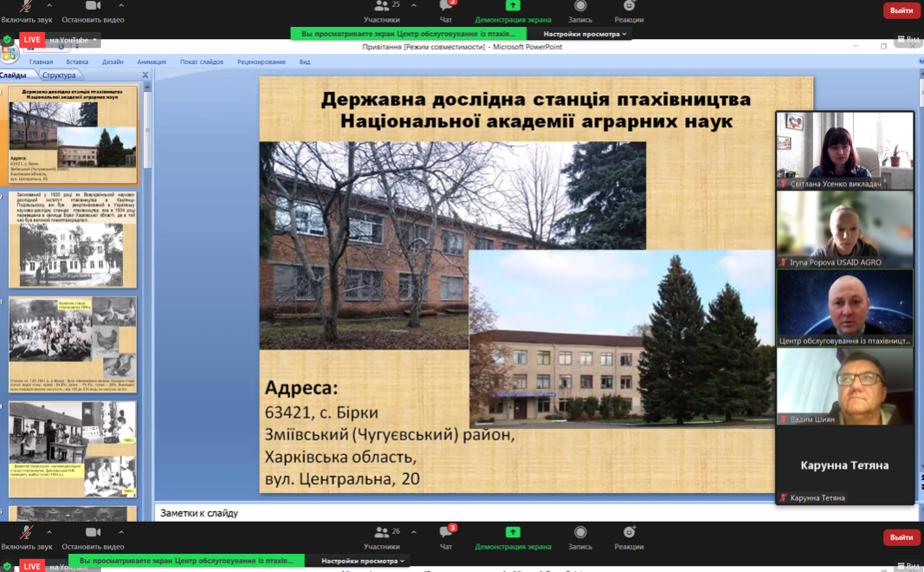
Task: Stop video using the lower toolbar camera
Action: point(94,532)
